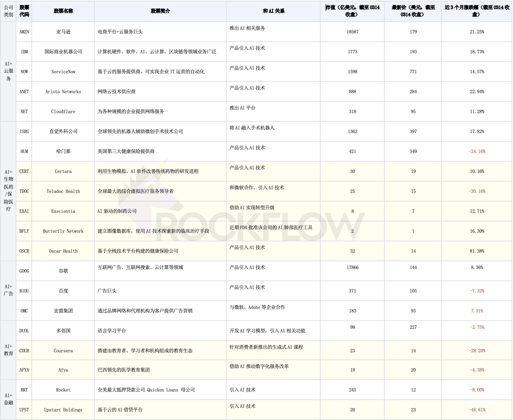Select the Arista Networks name cell

[63, 91]
